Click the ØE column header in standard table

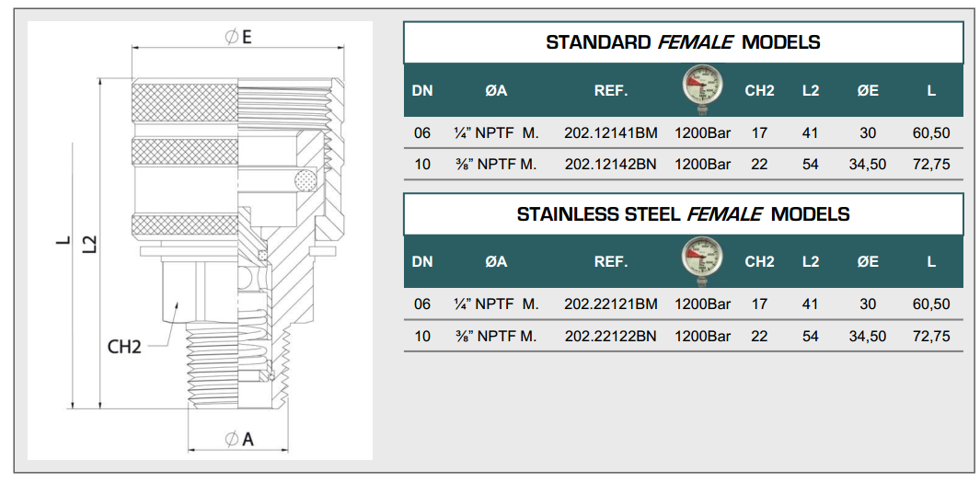(867, 90)
